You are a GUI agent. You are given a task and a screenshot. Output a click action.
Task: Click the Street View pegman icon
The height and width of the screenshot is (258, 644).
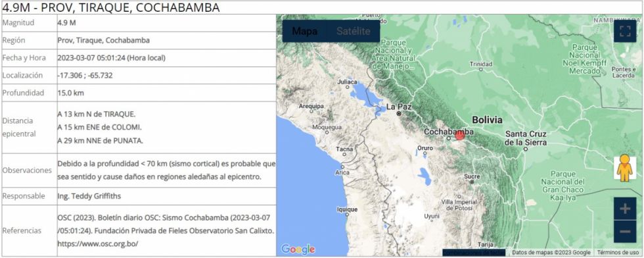(x=624, y=167)
